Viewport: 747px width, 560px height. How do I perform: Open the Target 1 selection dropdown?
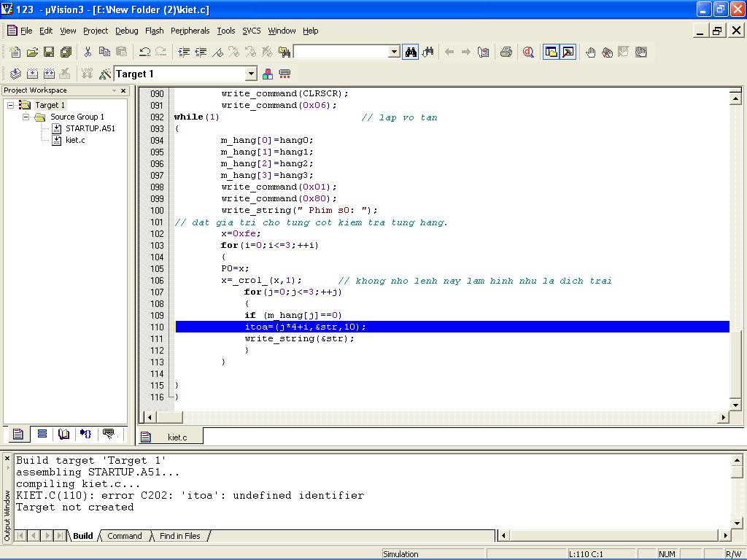click(x=251, y=74)
